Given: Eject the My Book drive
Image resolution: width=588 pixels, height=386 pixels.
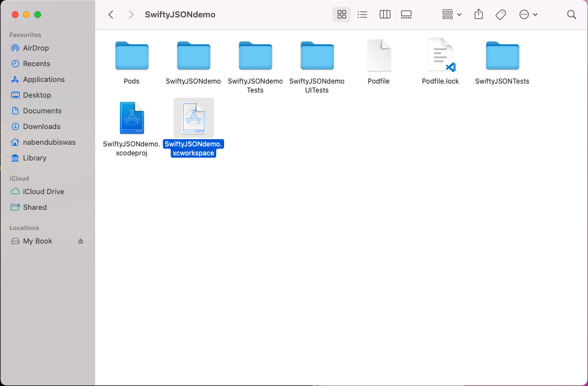Looking at the screenshot, I should coord(81,241).
